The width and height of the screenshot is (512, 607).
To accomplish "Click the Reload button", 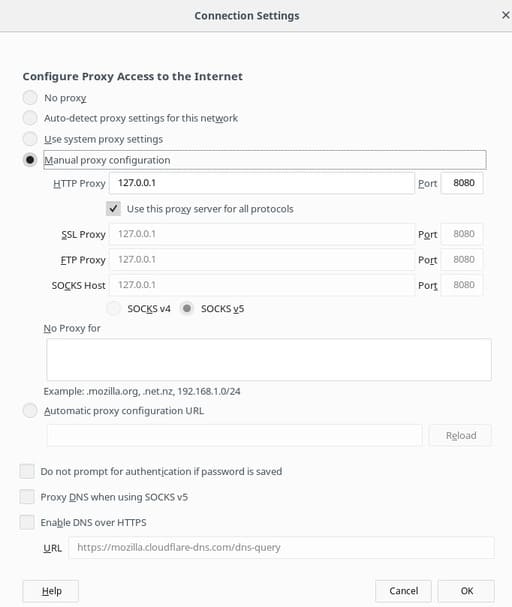I will (x=461, y=436).
